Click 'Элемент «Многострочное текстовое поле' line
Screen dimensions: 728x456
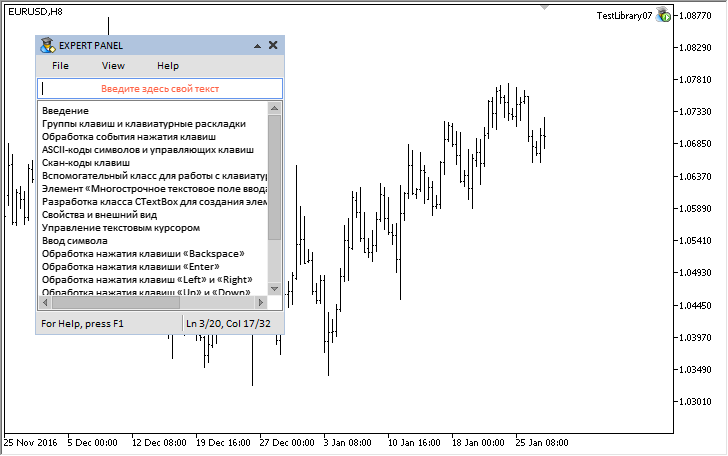click(155, 189)
